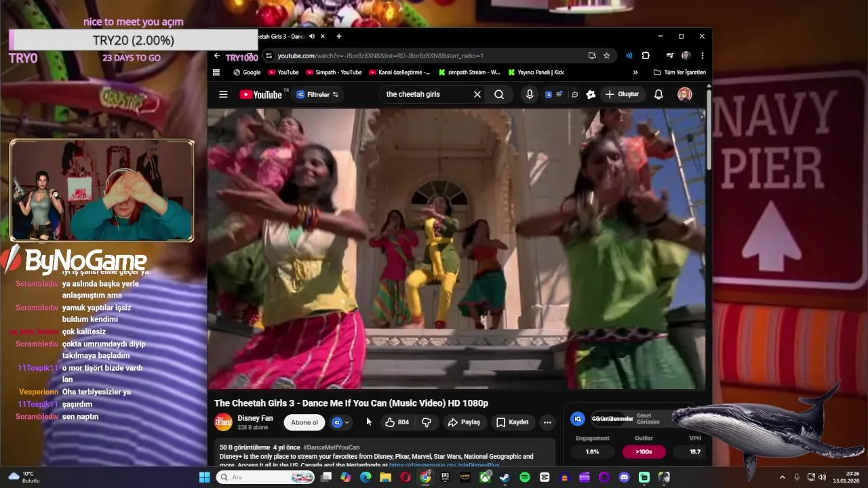This screenshot has height=488, width=868.
Task: Open the simpath Stream Kick bookmark
Action: [469, 72]
